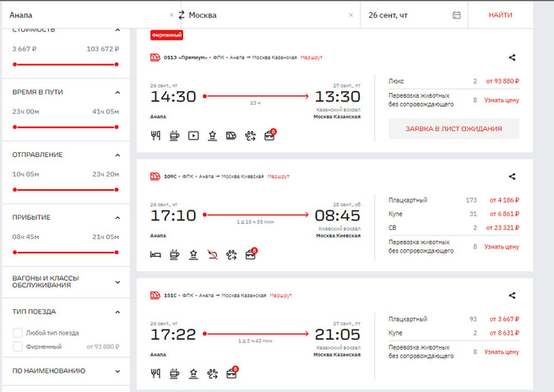
Task: Click the award service icon for train 151С
Action: [193, 373]
